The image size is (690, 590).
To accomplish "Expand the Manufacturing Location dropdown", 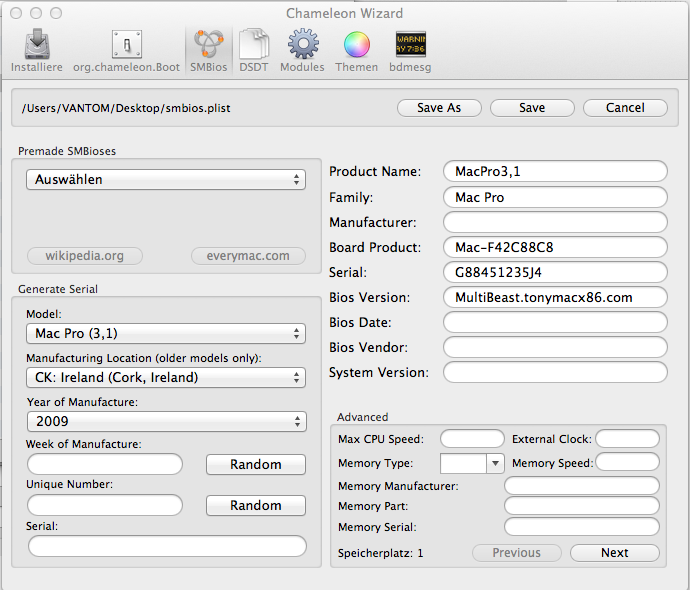I will (166, 377).
